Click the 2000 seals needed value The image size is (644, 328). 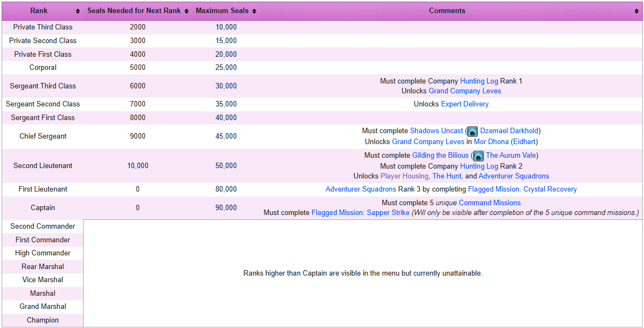click(x=138, y=27)
